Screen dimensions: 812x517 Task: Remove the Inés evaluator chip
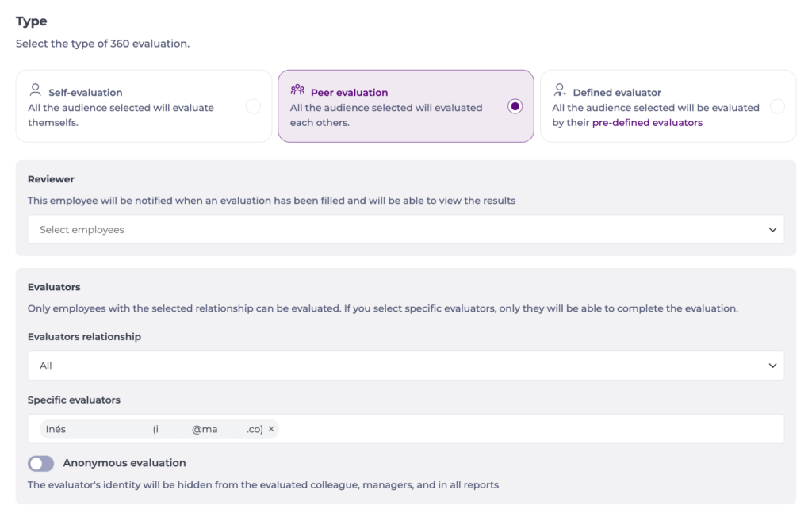(x=271, y=429)
